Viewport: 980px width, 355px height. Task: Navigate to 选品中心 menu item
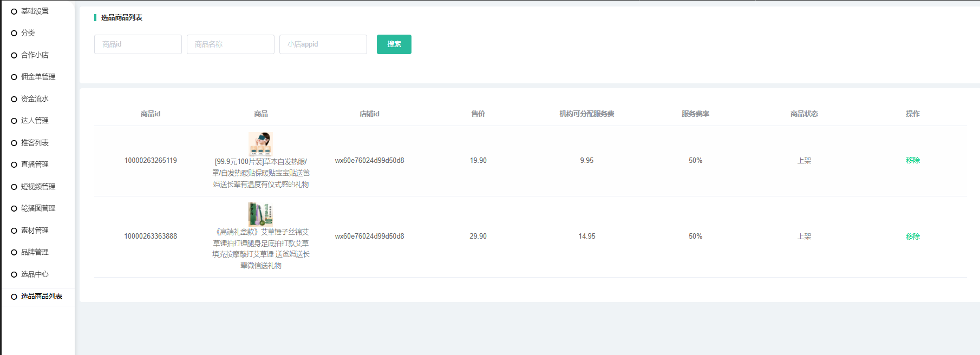point(35,274)
